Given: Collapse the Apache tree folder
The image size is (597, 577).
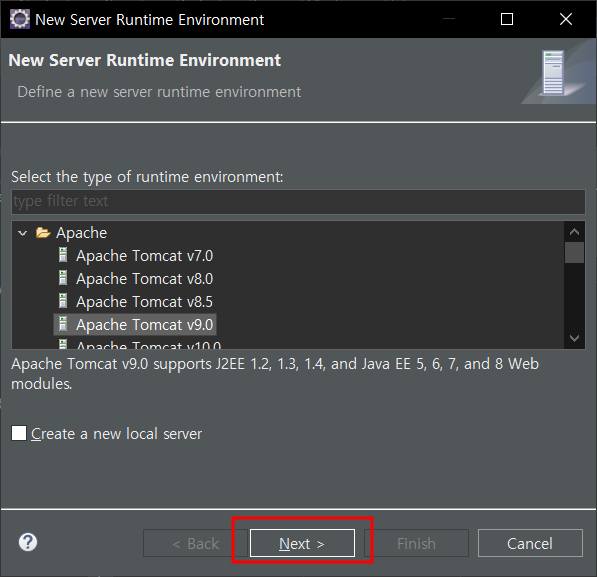Looking at the screenshot, I should click(x=22, y=233).
